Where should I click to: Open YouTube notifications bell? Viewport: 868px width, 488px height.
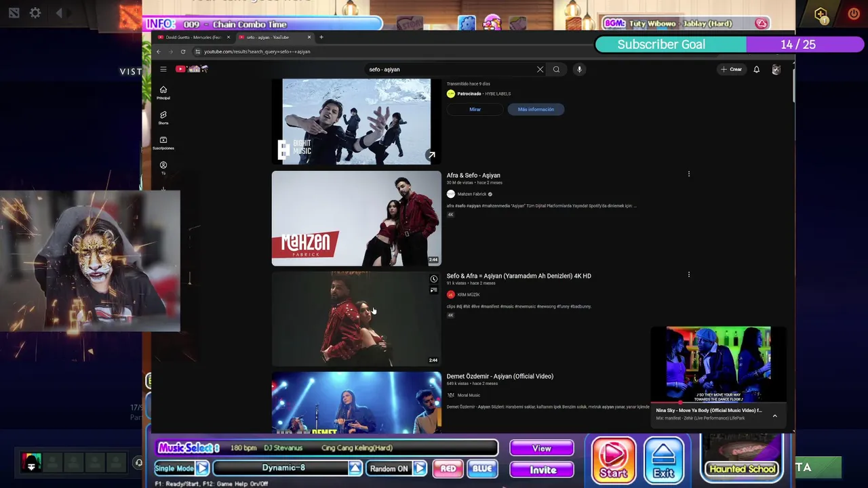point(757,69)
